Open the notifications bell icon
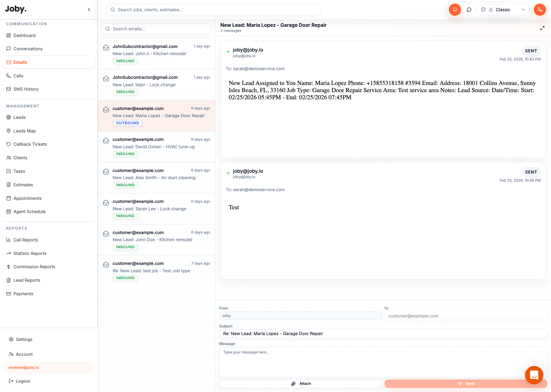 455,10
